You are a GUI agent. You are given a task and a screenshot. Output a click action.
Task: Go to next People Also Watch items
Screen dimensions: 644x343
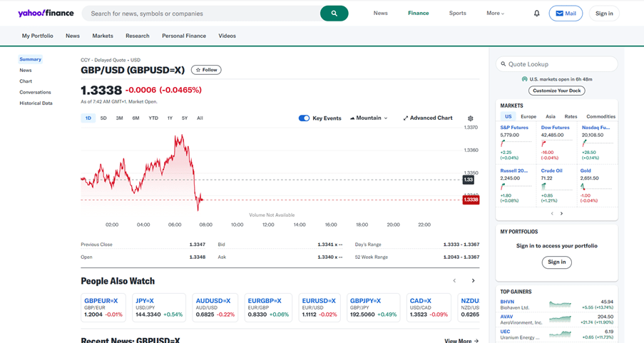(x=473, y=281)
